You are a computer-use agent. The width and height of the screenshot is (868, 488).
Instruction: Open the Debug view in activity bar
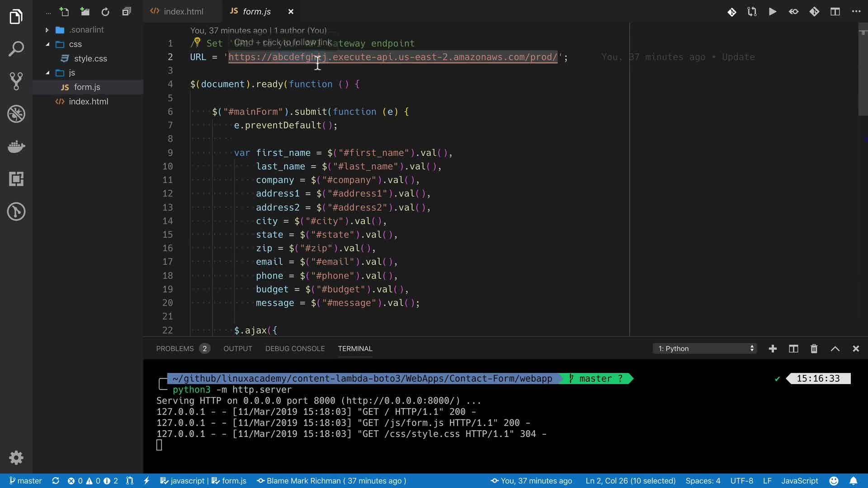(16, 114)
